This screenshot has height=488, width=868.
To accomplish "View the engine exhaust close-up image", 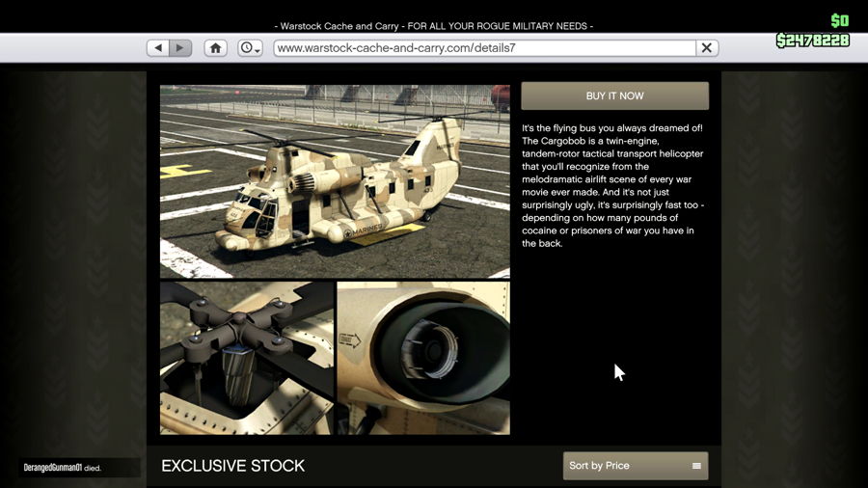I will click(423, 358).
